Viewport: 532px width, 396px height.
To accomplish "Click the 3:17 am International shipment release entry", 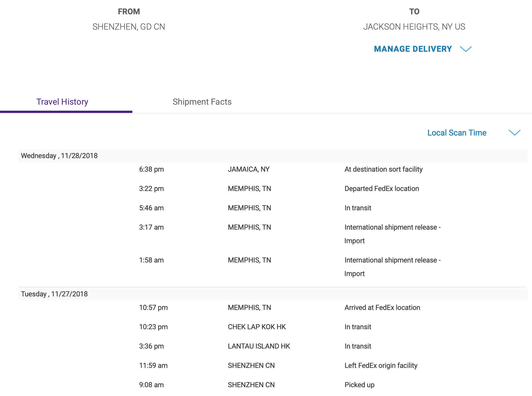I will 392,227.
